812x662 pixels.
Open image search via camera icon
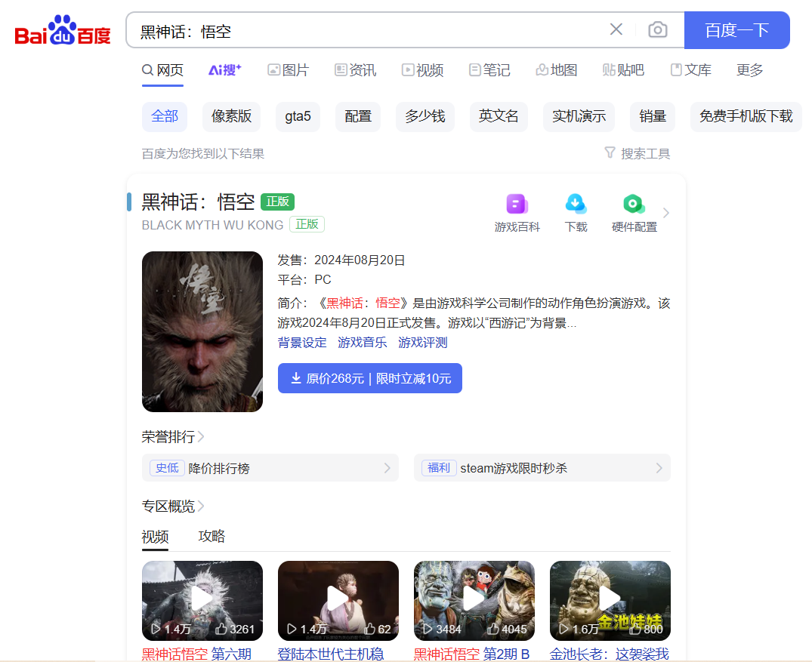pos(658,29)
